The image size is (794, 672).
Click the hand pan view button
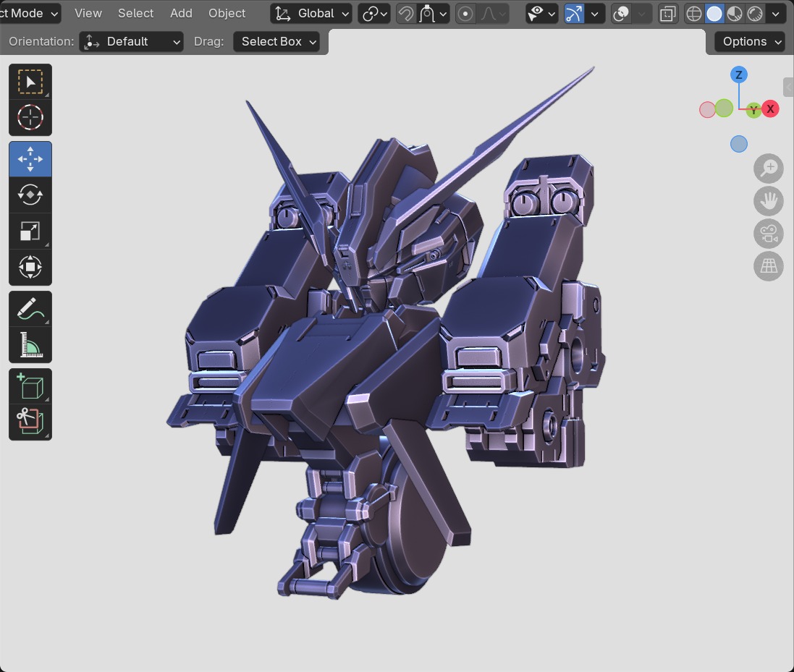[x=769, y=201]
